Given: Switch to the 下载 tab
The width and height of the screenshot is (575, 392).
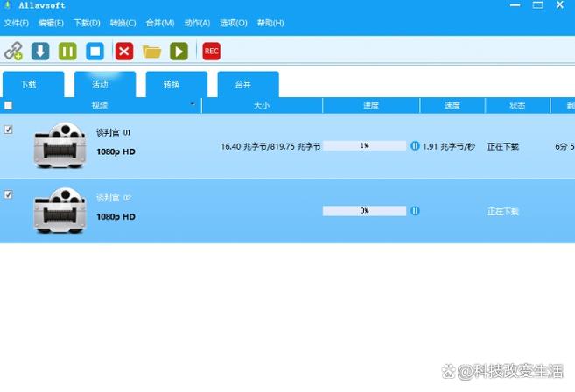Looking at the screenshot, I should [33, 84].
